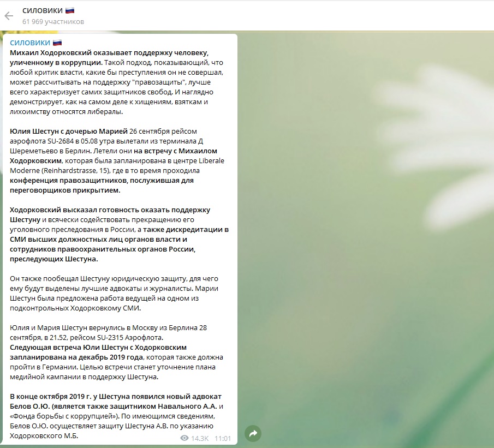Click the line 'медийной кампании в поддержку Шестуна.'
The image size is (494, 448).
click(84, 377)
